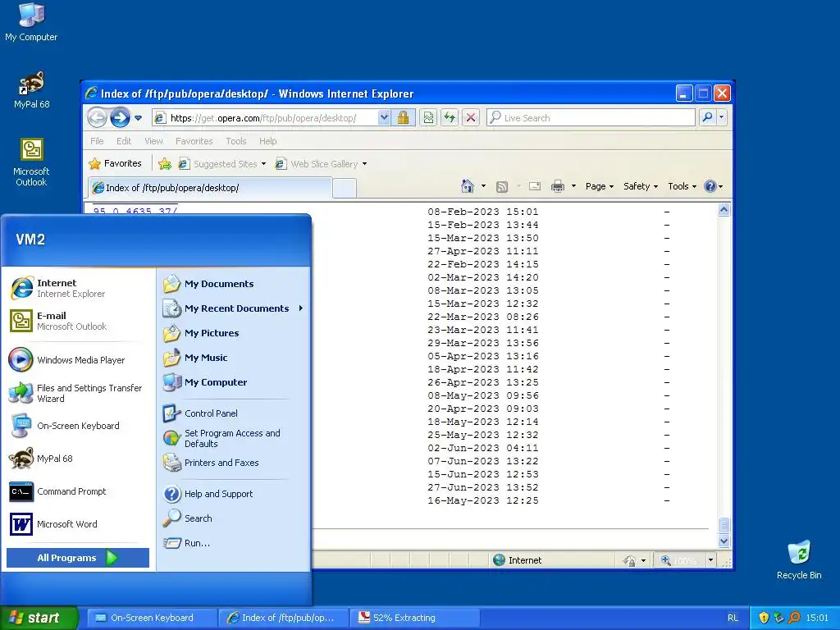Open the Run... dialog
This screenshot has width=840, height=630.
pos(233,543)
